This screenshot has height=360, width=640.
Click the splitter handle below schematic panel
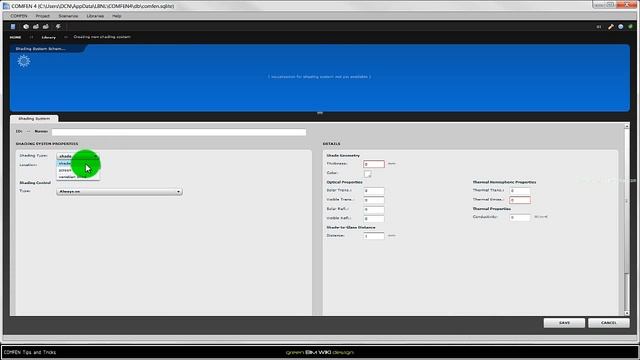point(320,113)
